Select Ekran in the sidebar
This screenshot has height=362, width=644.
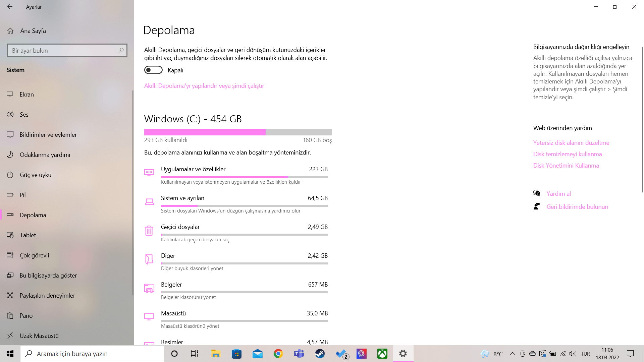(26, 95)
